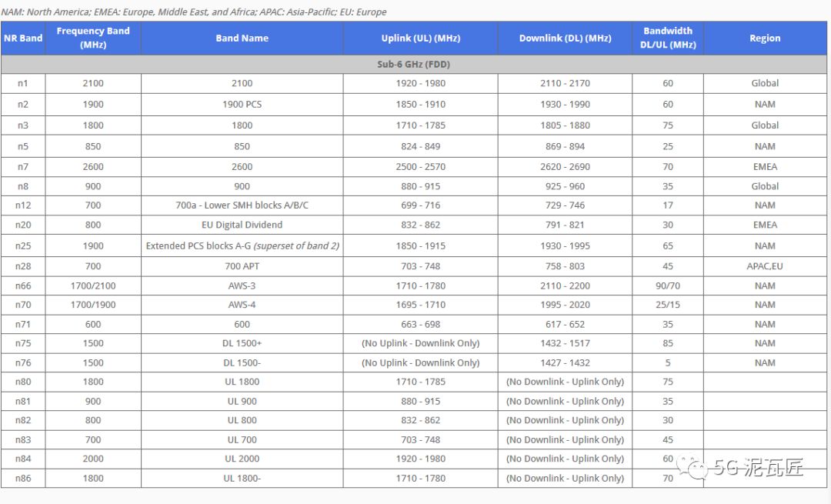Select the n66 band cell

point(23,285)
